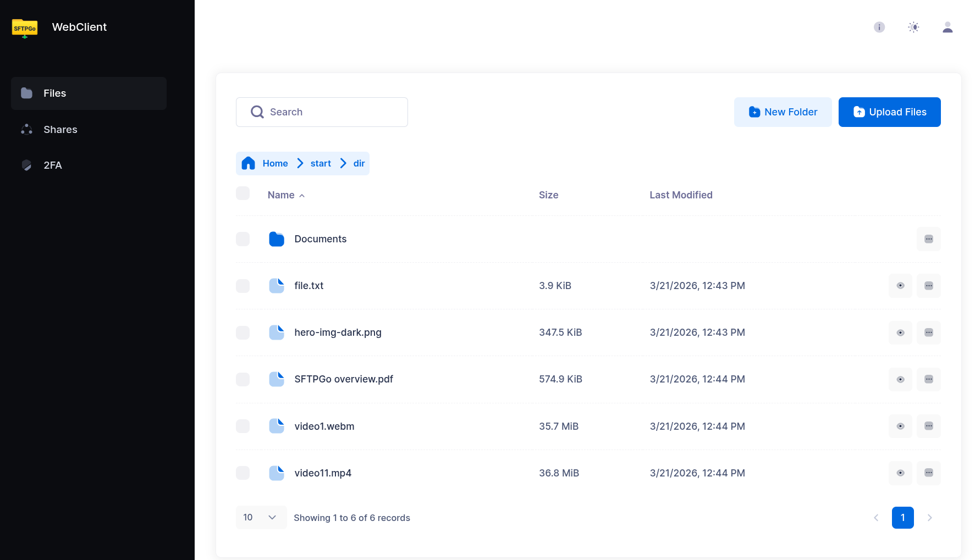This screenshot has height=560, width=975.
Task: Preview hero-img-dark.png with eye icon
Action: pos(901,332)
